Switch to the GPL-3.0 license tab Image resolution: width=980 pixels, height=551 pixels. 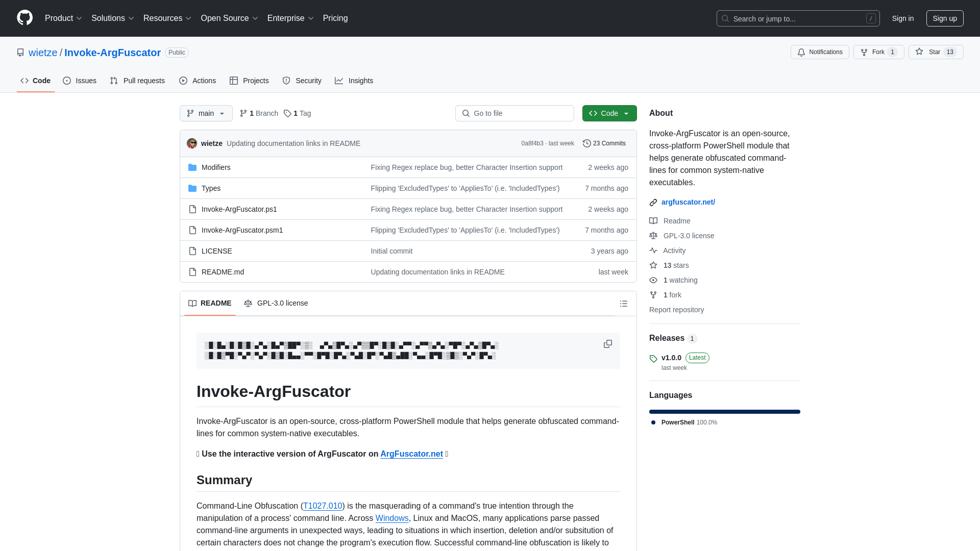pyautogui.click(x=276, y=303)
